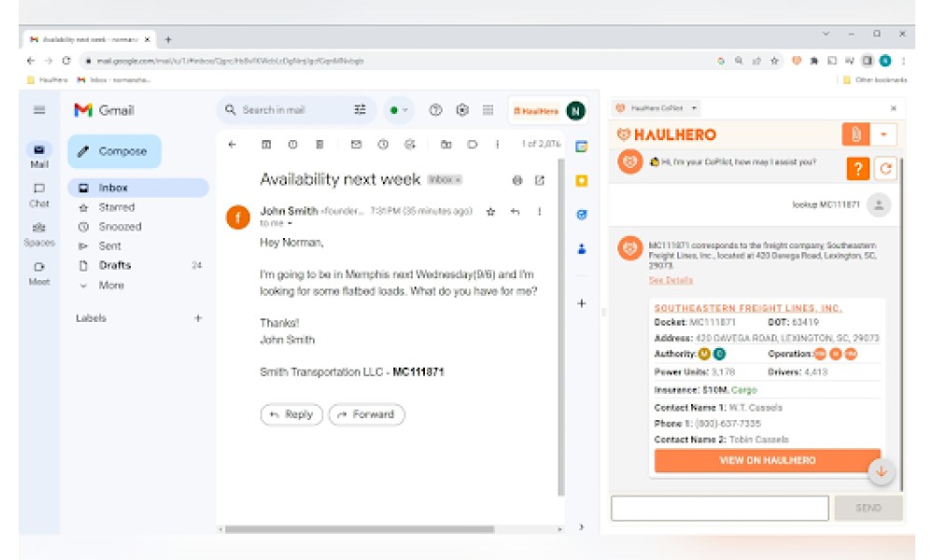Switch to Mail in Gmail sidebar
This screenshot has height=560, width=934.
(39, 155)
